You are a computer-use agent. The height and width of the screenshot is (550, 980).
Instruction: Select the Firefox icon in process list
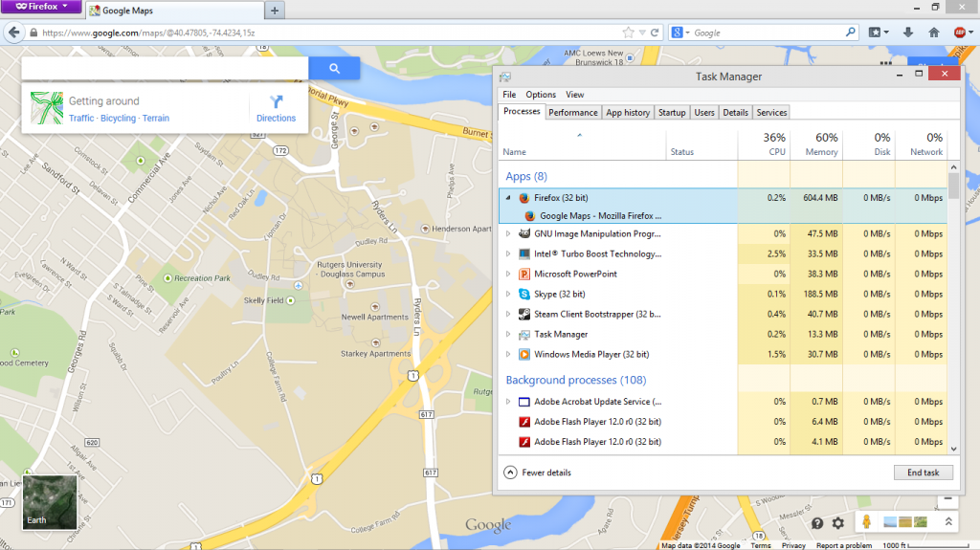tap(524, 197)
